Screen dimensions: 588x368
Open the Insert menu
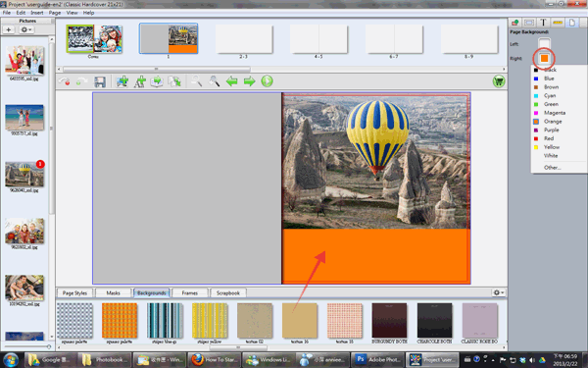pos(37,13)
